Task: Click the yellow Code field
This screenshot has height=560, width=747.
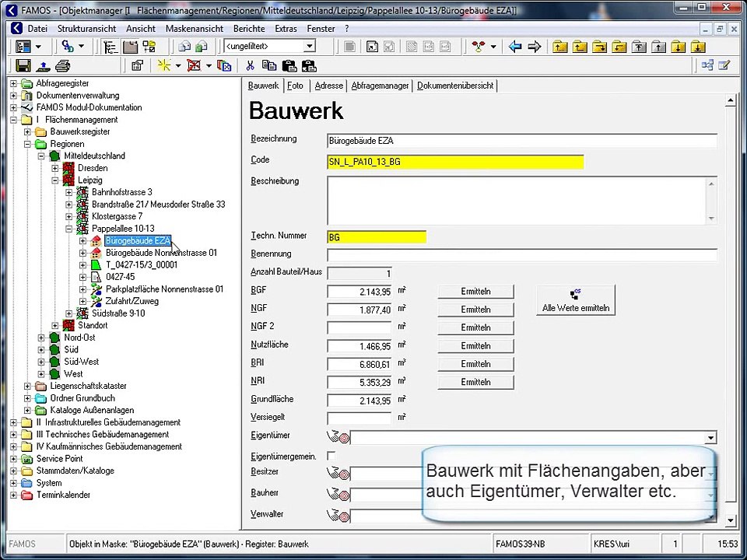Action: click(455, 162)
